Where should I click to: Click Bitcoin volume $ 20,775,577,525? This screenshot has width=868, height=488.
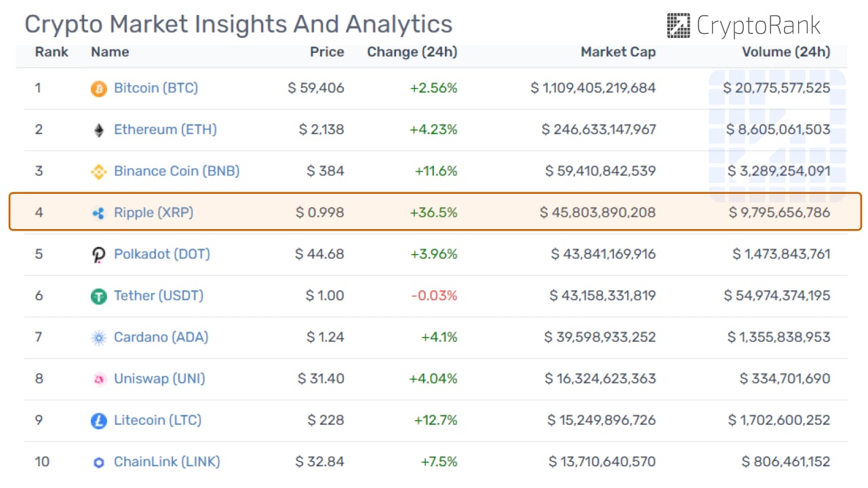776,88
